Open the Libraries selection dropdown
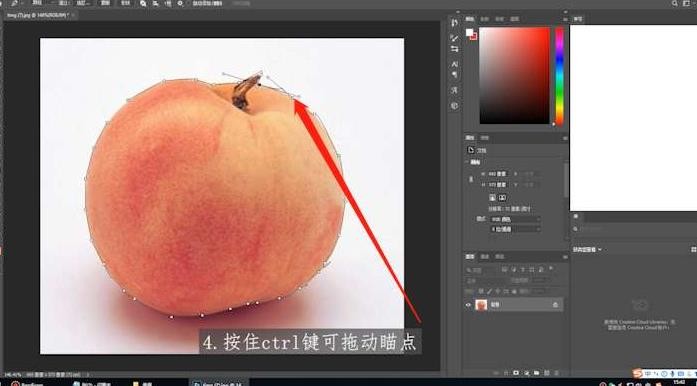This screenshot has height=386, width=697. [587, 249]
